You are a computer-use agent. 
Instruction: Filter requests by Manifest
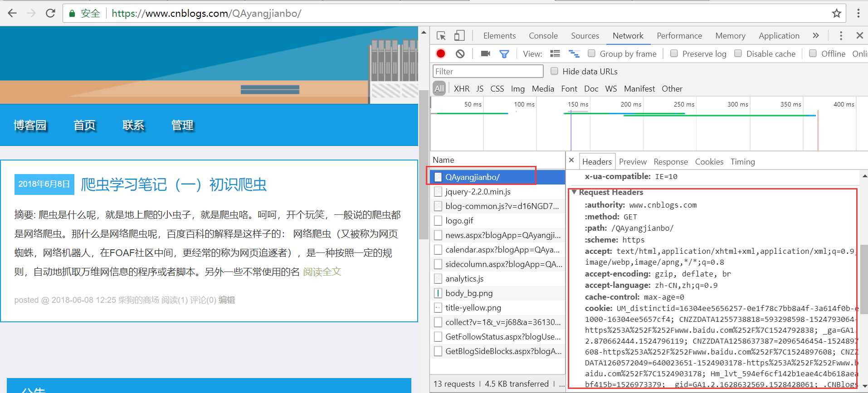pyautogui.click(x=639, y=89)
